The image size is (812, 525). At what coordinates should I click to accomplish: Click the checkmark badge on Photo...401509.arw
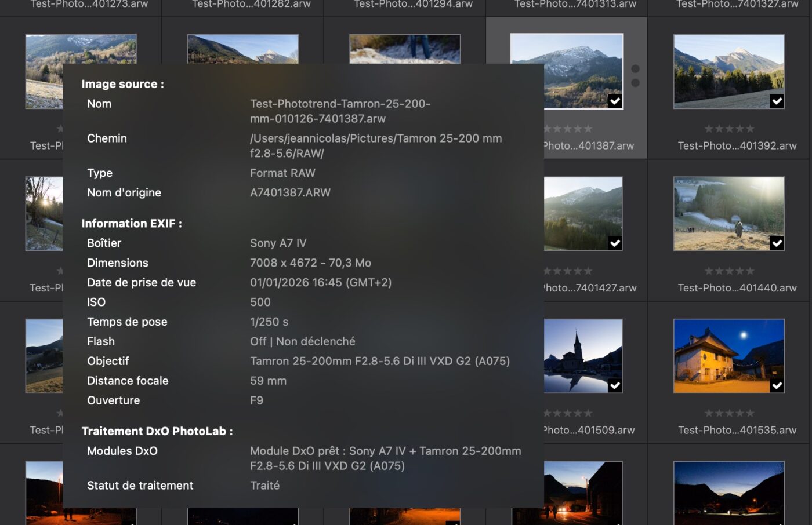pyautogui.click(x=615, y=386)
